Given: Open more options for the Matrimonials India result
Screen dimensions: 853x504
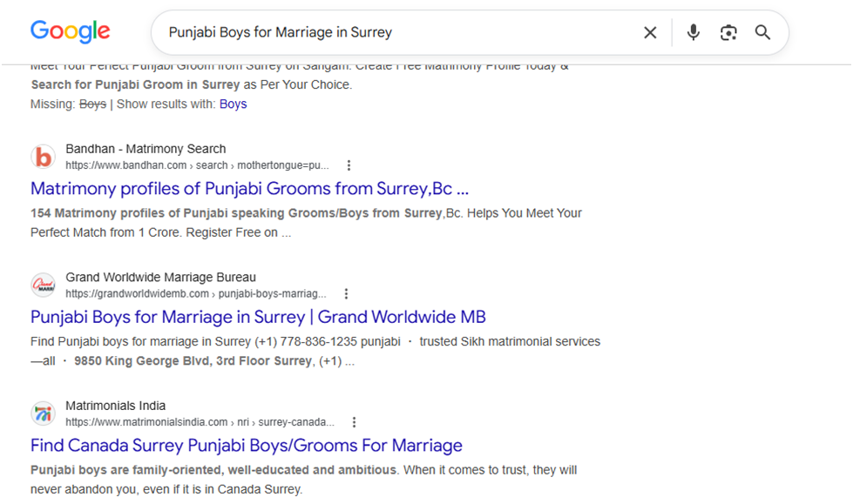Looking at the screenshot, I should tap(354, 422).
